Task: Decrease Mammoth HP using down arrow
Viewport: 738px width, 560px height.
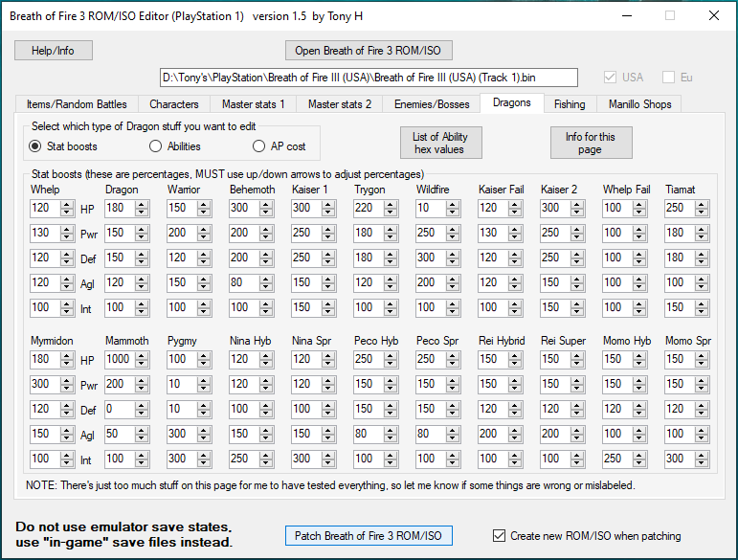Action: (142, 363)
